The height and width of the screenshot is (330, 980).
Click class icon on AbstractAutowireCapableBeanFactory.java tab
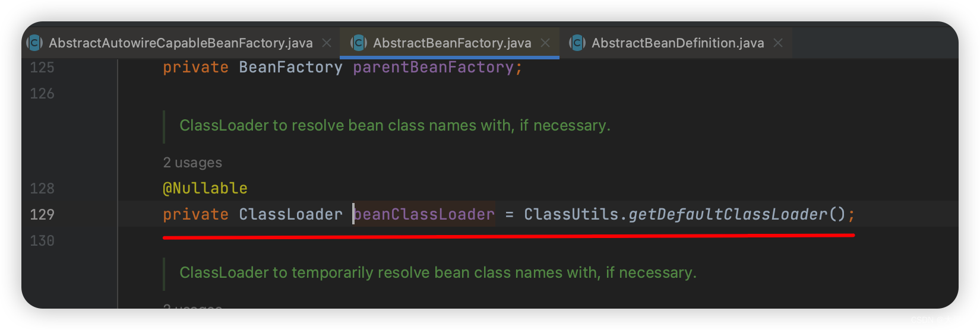[34, 43]
